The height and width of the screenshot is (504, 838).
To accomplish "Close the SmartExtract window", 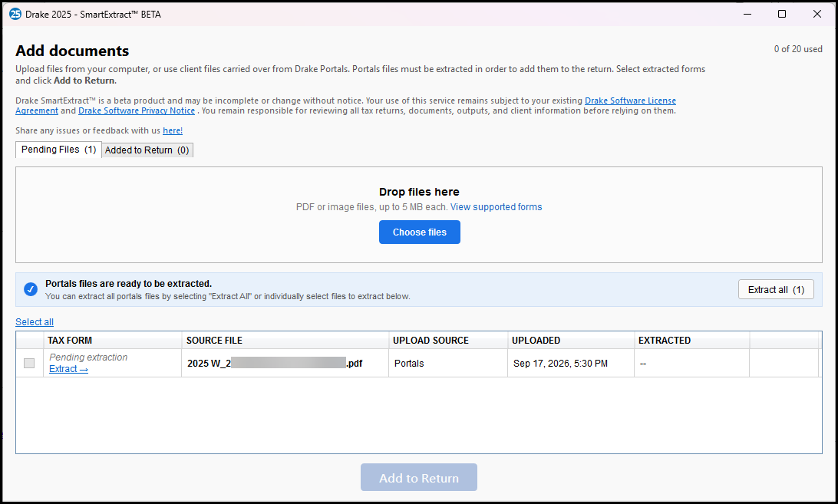I will [x=817, y=14].
